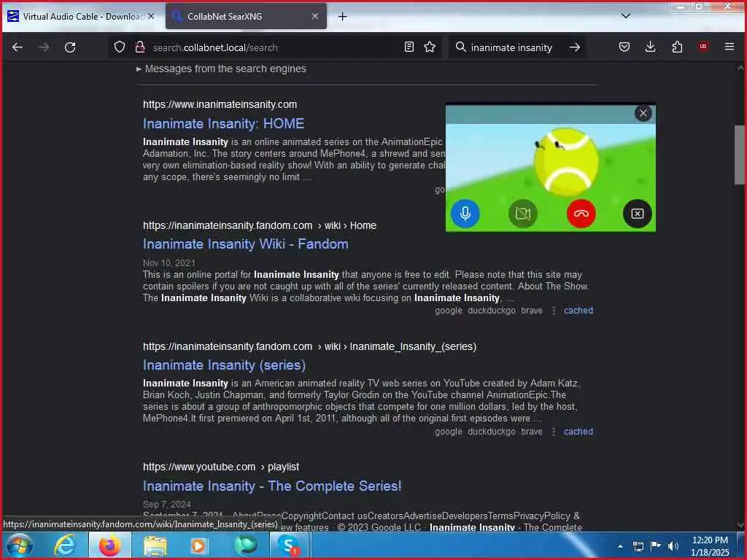747x560 pixels.
Task: Open Inanimate Insanity - The Complete Series!
Action: tap(272, 486)
